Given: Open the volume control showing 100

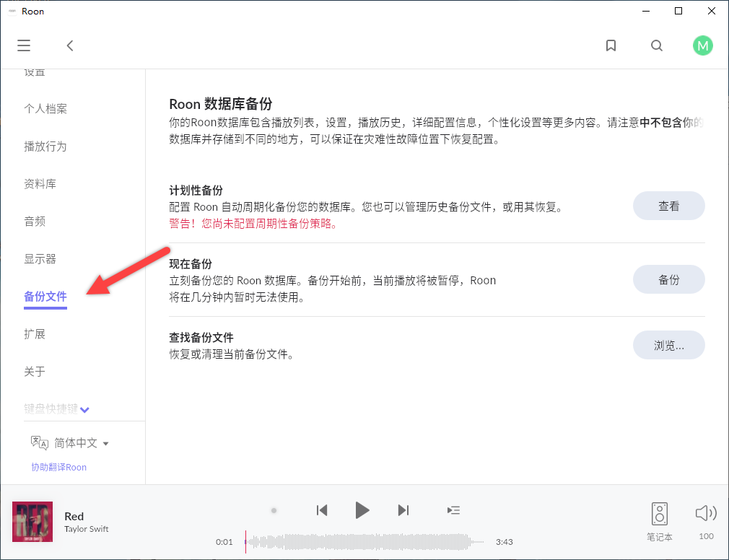Looking at the screenshot, I should click(706, 513).
